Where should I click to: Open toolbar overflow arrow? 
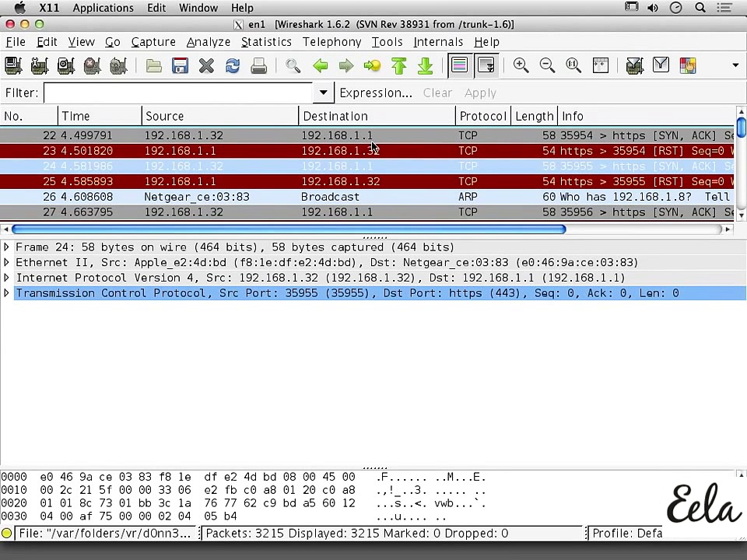pos(735,65)
